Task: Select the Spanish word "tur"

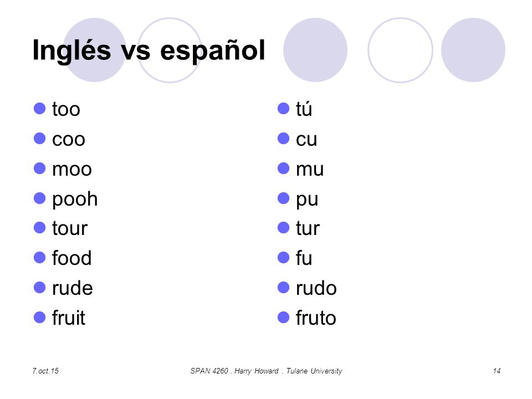Action: pyautogui.click(x=308, y=228)
